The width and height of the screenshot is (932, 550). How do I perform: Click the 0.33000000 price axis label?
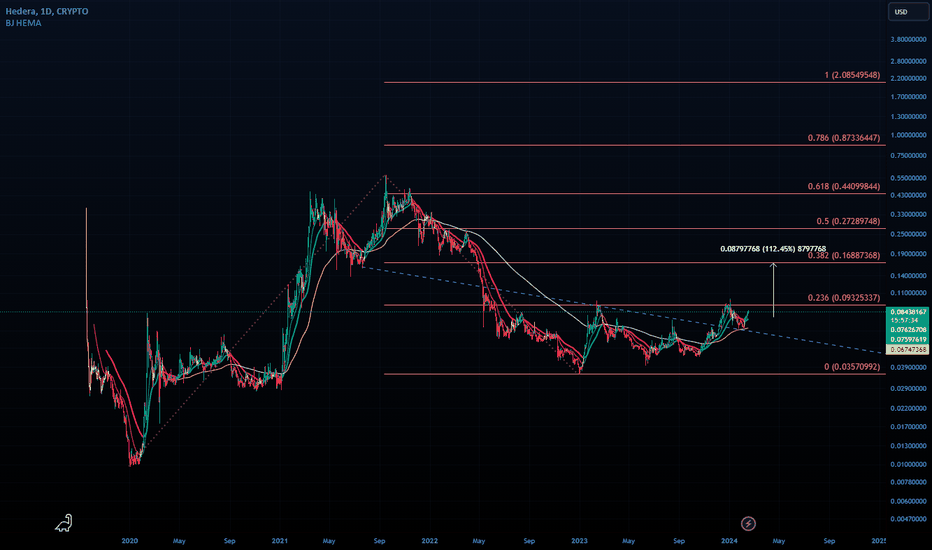pos(908,214)
